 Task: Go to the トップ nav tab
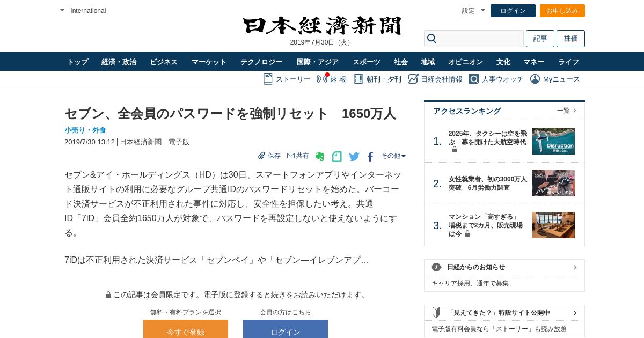tap(78, 62)
